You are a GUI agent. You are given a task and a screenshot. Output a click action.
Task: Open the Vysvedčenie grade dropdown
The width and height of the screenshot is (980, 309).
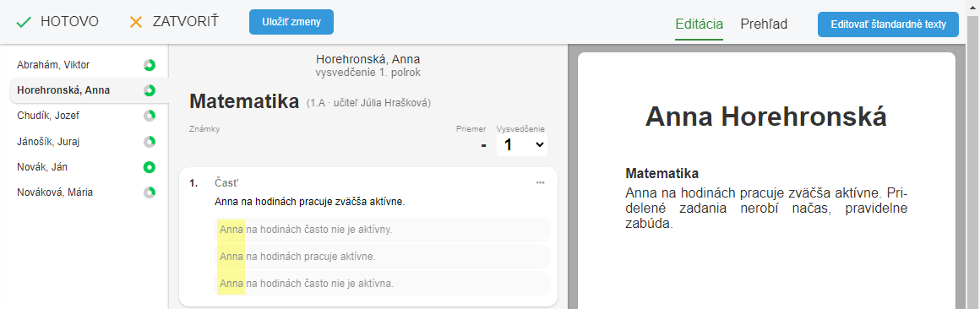pyautogui.click(x=522, y=145)
